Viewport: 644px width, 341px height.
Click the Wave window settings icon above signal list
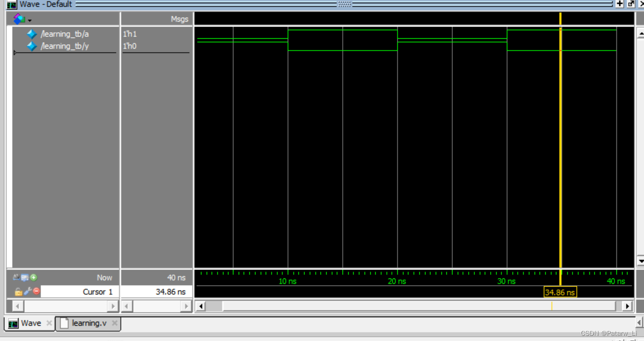(18, 19)
